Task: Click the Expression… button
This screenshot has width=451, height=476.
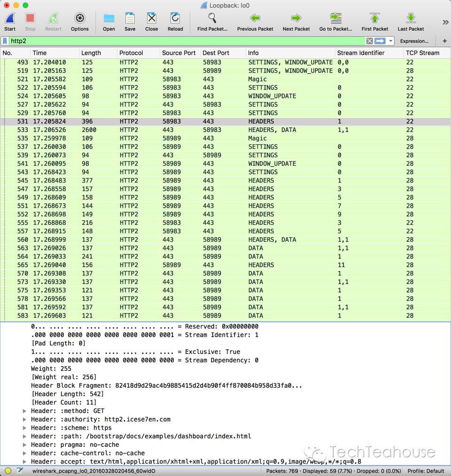Action: click(414, 41)
